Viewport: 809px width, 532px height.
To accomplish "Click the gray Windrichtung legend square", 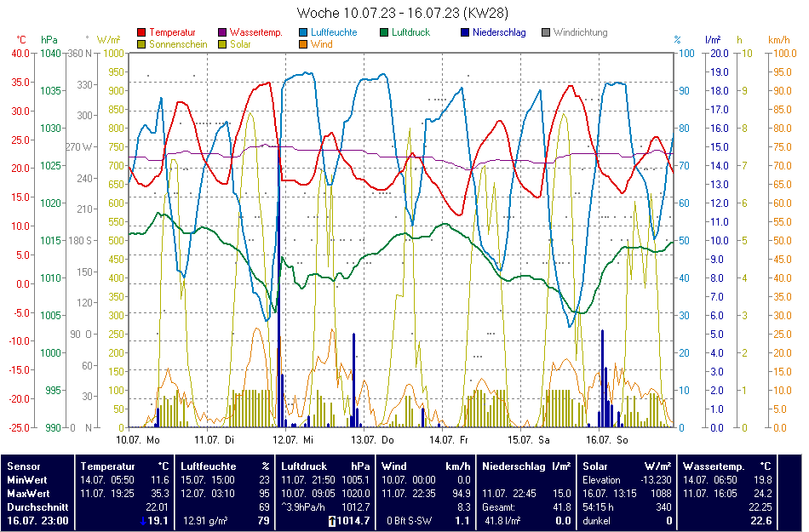I will tap(546, 33).
